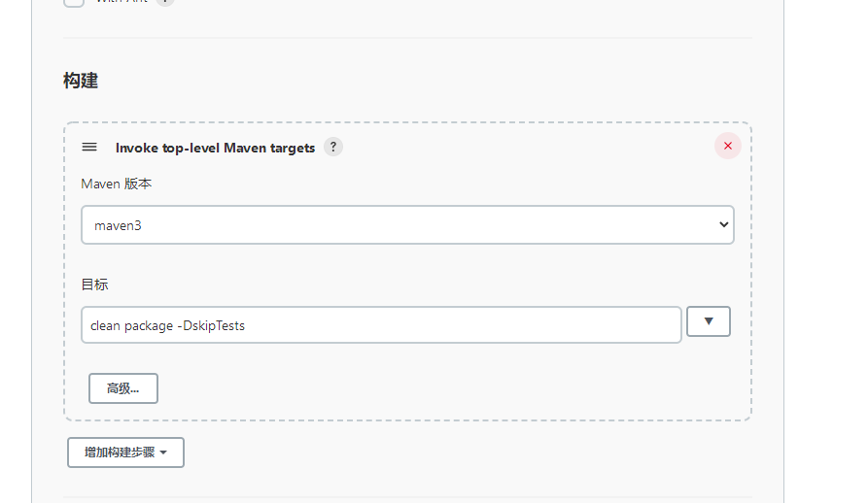Image resolution: width=868 pixels, height=503 pixels.
Task: Click the 高级... button
Action: click(x=123, y=388)
